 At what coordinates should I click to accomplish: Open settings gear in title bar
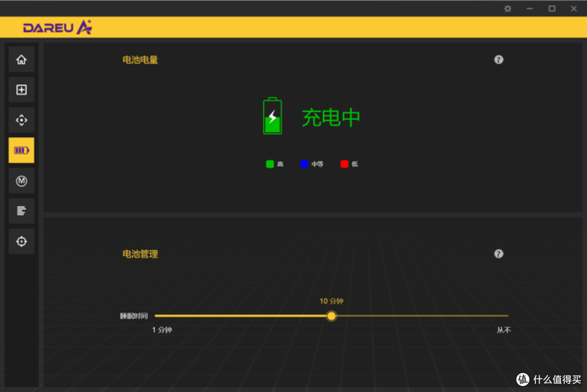[508, 9]
